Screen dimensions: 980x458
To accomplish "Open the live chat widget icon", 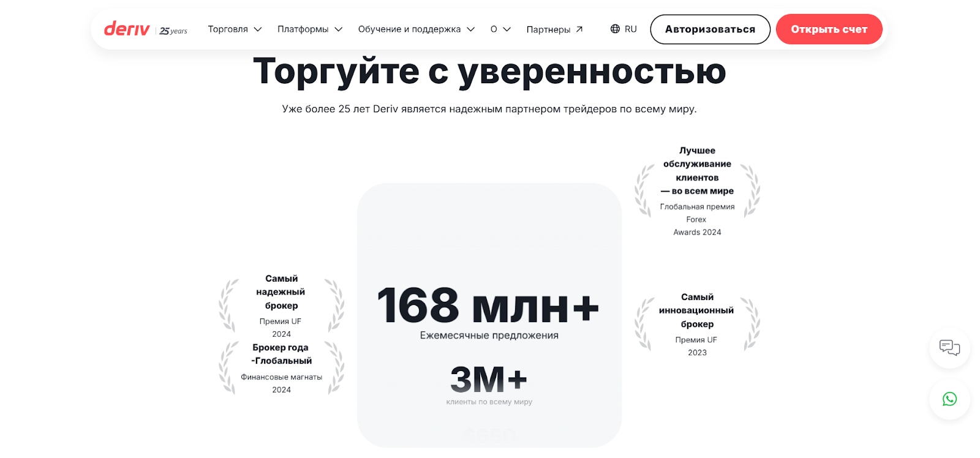I will pos(949,348).
